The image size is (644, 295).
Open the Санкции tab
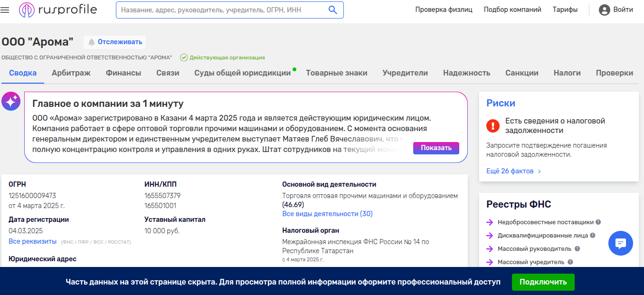(x=522, y=73)
